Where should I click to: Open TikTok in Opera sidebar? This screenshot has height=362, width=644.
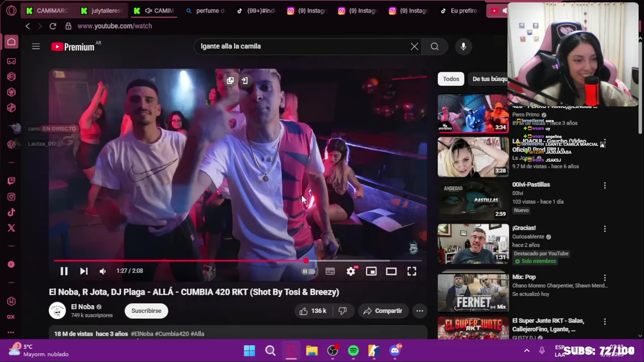[11, 212]
